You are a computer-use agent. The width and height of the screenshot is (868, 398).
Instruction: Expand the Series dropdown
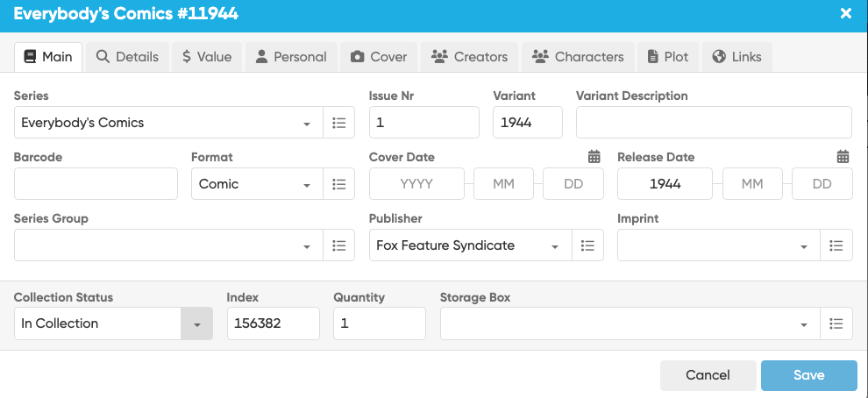[x=307, y=124]
